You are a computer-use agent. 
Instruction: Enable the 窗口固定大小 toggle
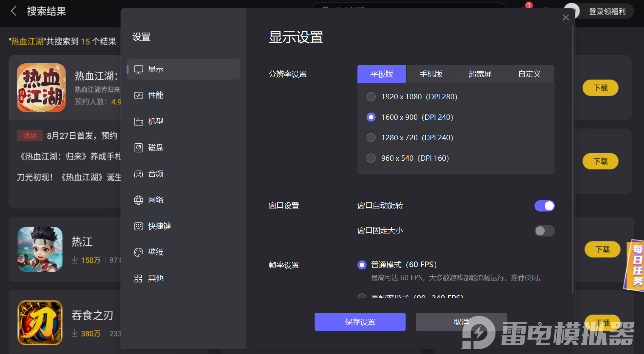click(x=544, y=231)
